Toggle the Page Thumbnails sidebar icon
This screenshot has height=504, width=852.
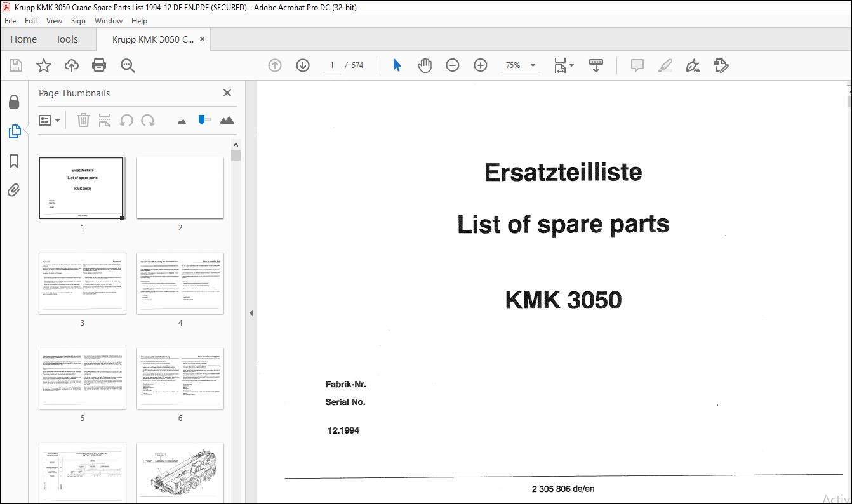(x=14, y=131)
